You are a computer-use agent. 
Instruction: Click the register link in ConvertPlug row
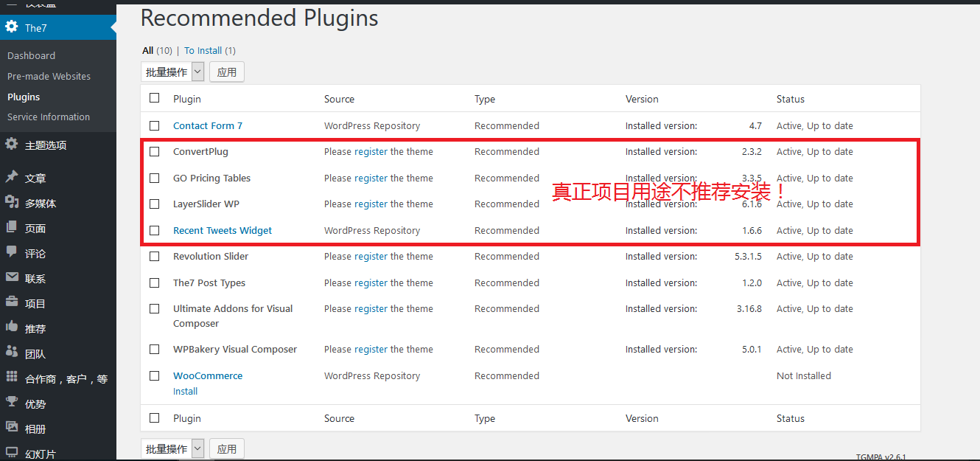tap(371, 152)
